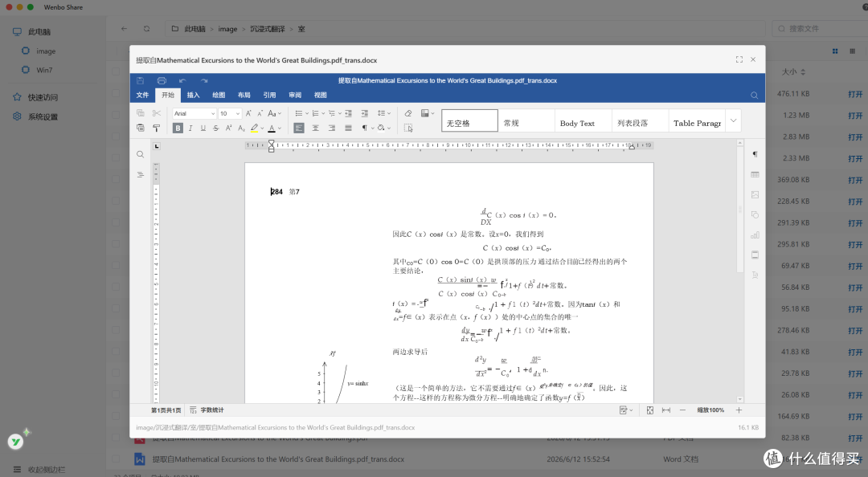Pick the yellow highlight color

point(254,128)
